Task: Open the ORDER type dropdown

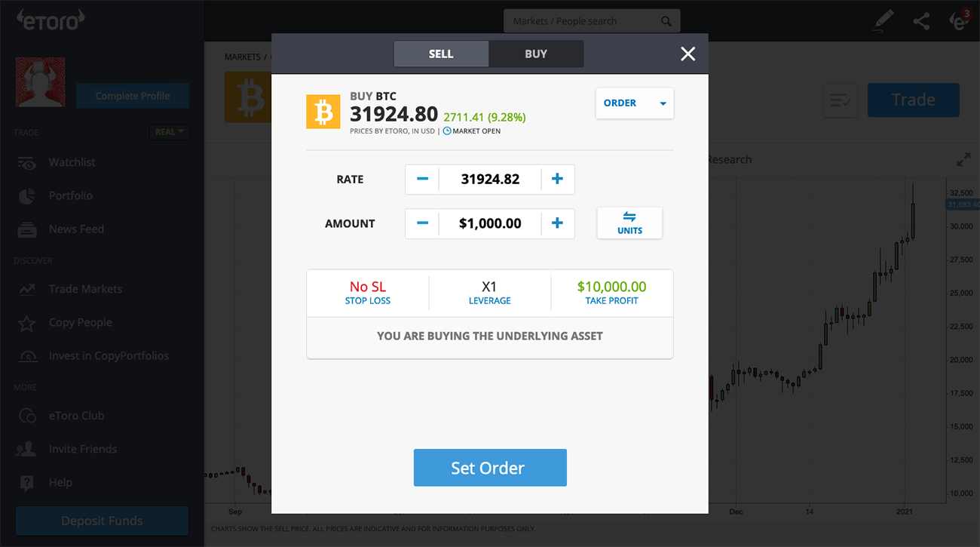Action: (x=635, y=103)
